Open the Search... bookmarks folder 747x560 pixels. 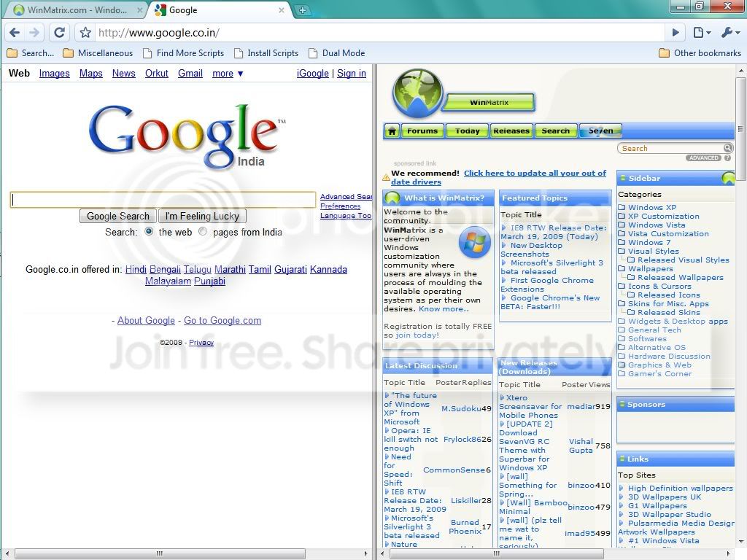[x=31, y=52]
